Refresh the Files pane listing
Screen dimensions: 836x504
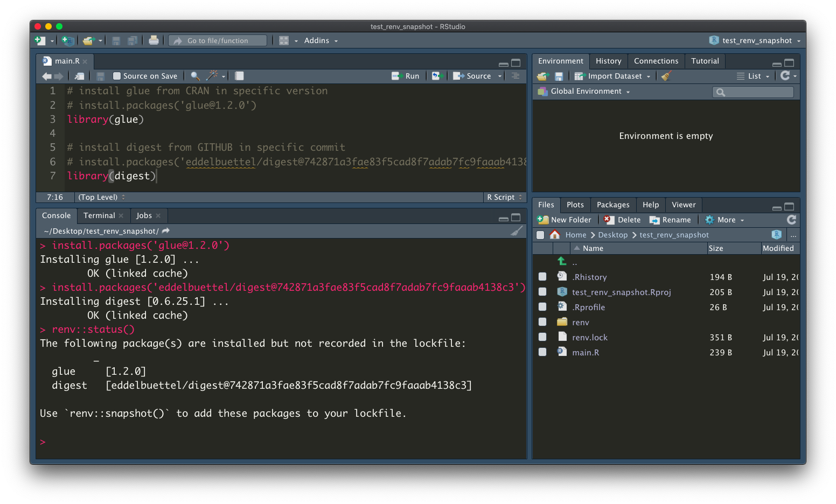tap(791, 220)
